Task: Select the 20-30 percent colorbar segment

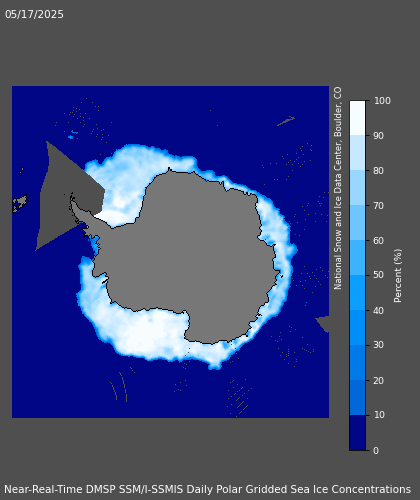Action: point(357,363)
